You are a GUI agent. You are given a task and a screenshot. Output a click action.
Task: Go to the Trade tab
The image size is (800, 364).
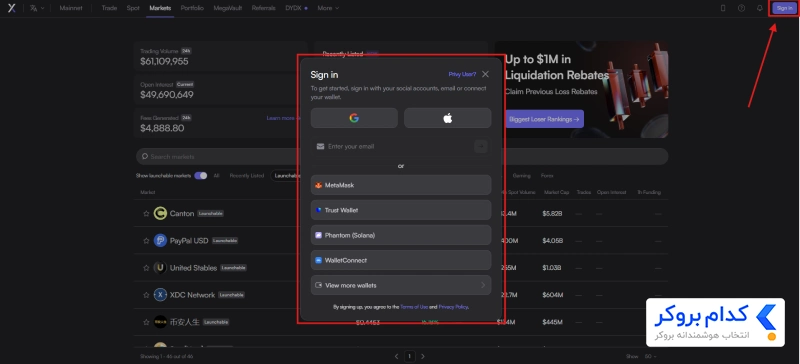tap(109, 8)
